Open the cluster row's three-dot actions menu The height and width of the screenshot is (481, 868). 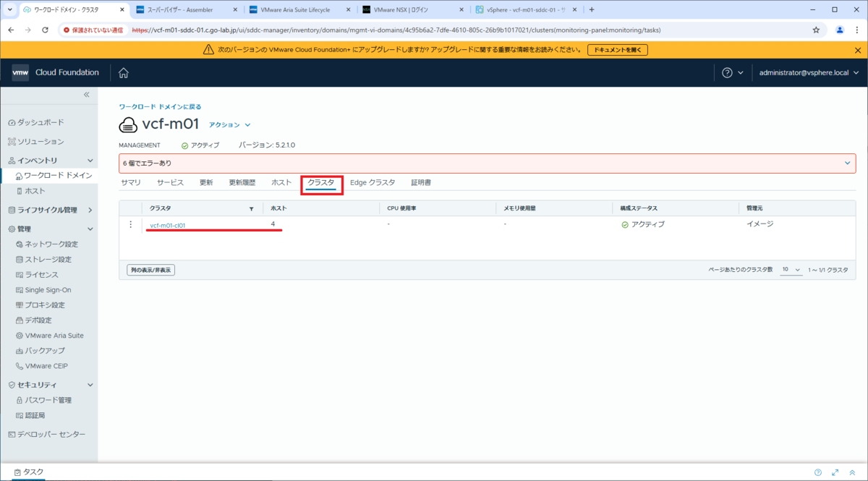(131, 224)
